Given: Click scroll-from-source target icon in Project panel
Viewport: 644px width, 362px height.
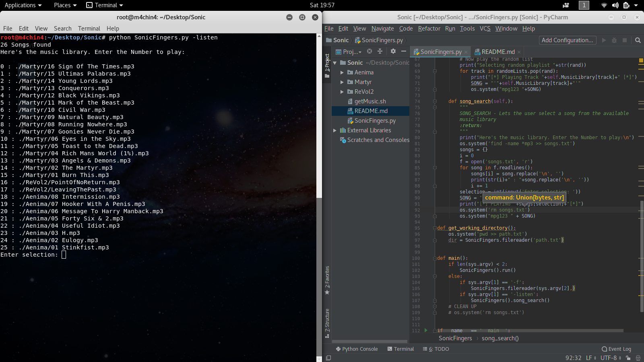Looking at the screenshot, I should click(x=369, y=51).
